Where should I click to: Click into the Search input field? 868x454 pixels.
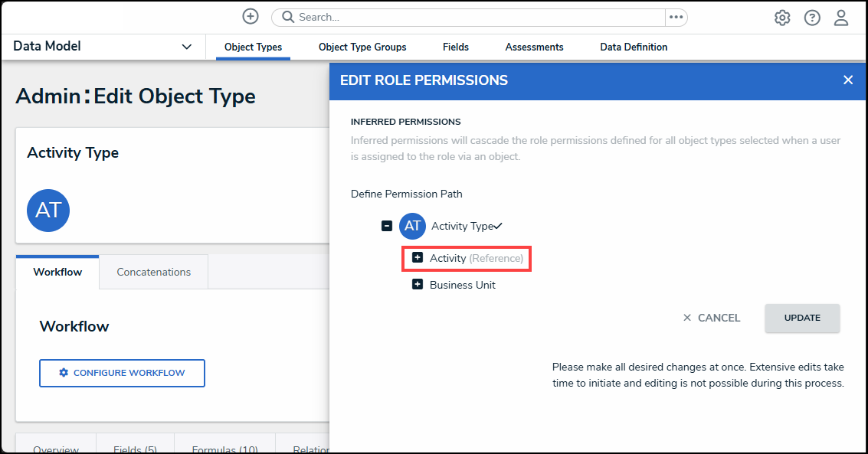point(475,17)
